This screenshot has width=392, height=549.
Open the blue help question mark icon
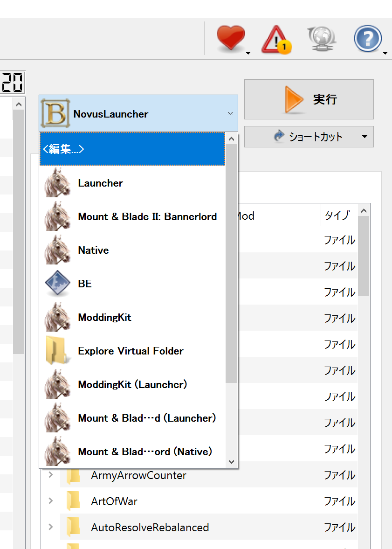367,38
